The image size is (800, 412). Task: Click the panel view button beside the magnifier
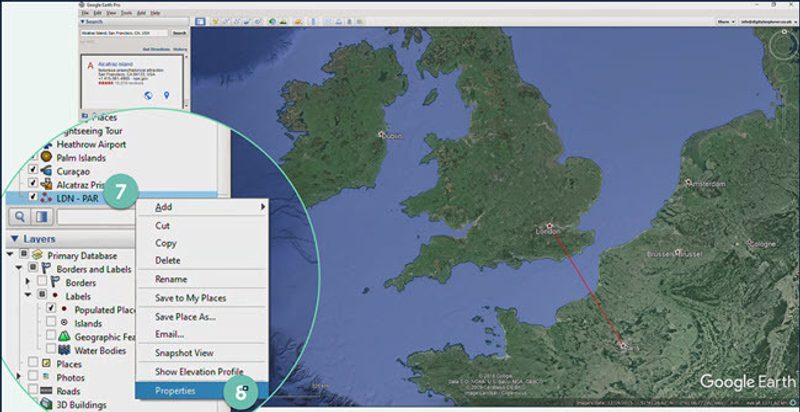(41, 217)
